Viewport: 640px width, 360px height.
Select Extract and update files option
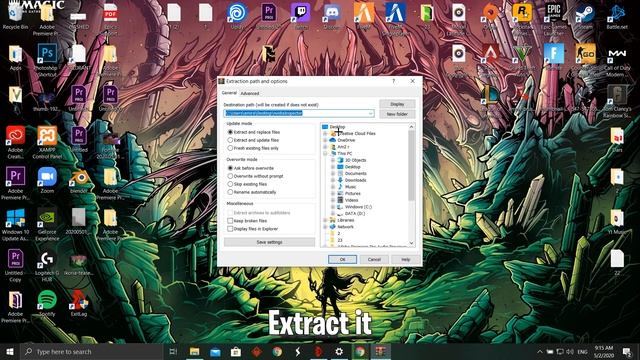(x=230, y=140)
